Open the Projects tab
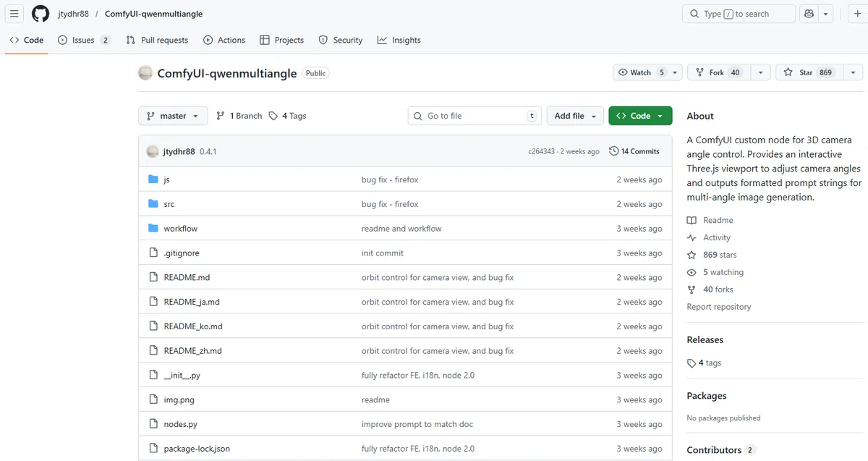Screen dimensions: 868x461 point(282,41)
